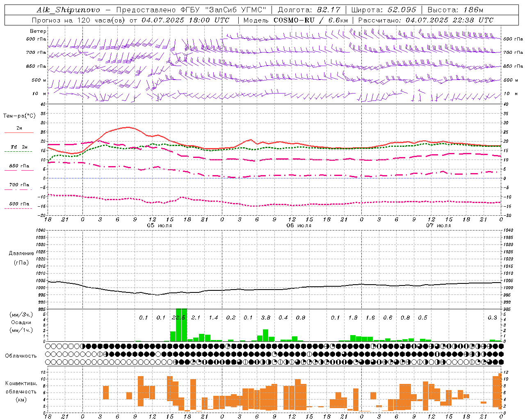The image size is (525, 420).
Task: Click the 0.5 precipitation value
Action: [x=422, y=317]
